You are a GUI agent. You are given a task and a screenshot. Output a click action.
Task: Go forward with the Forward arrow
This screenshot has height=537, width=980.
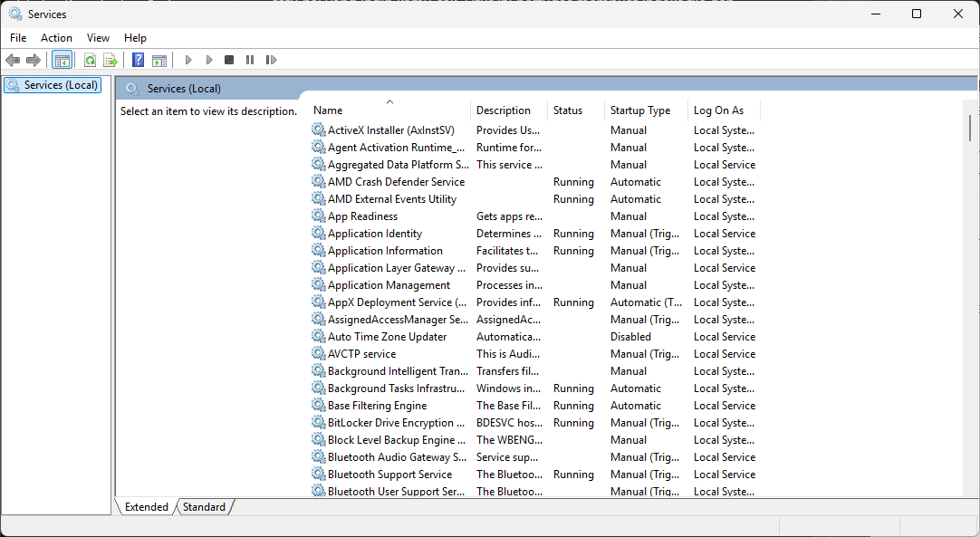pos(34,60)
